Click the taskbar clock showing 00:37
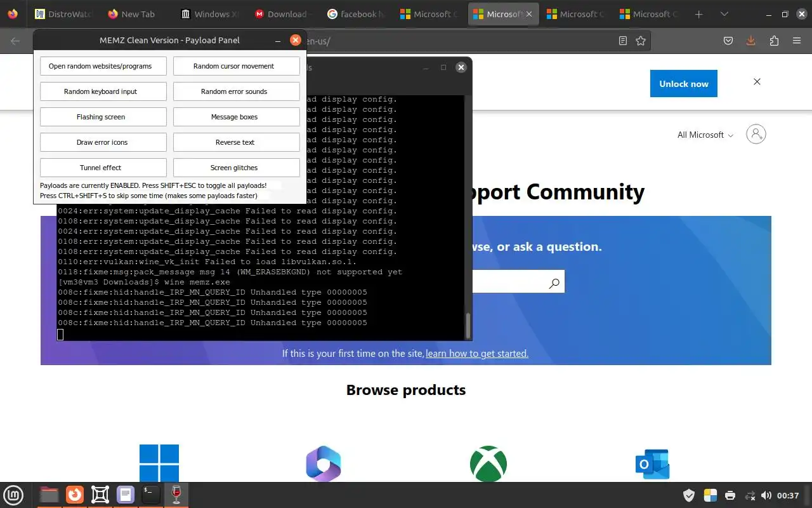Screen dimensions: 812x508 pos(788,495)
